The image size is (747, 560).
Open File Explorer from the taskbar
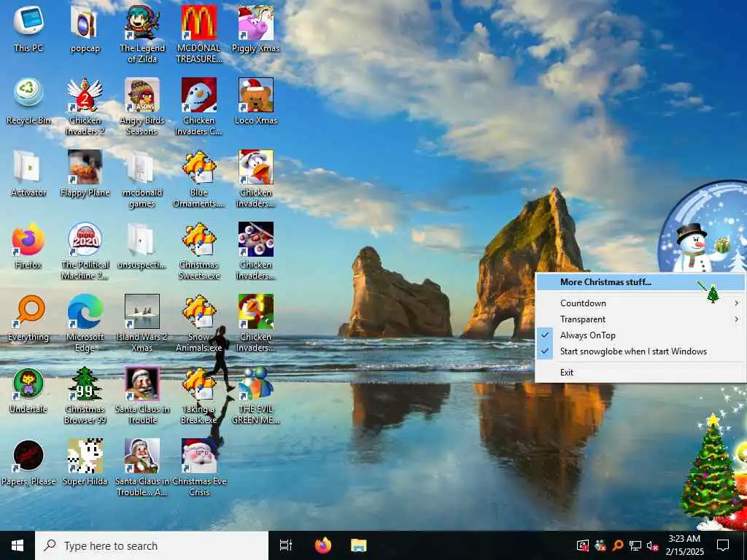(x=358, y=545)
